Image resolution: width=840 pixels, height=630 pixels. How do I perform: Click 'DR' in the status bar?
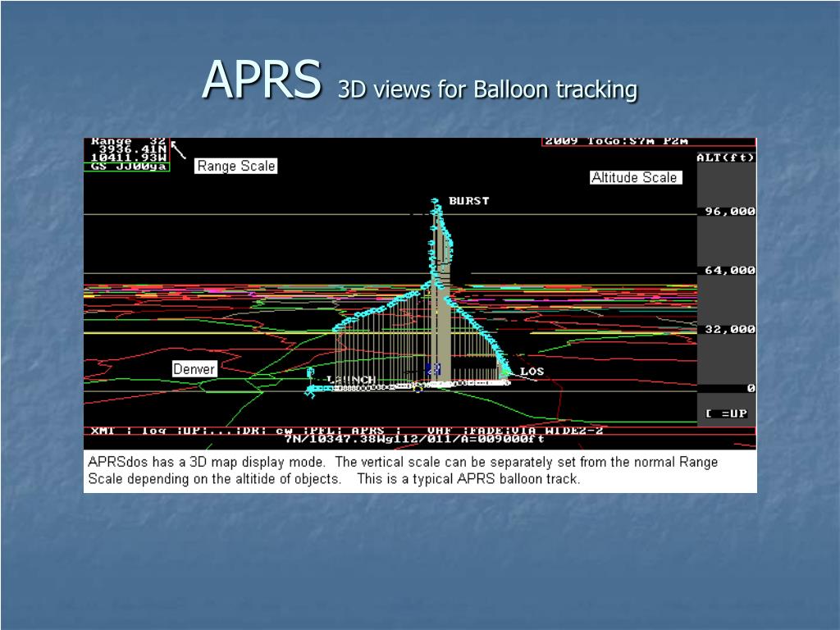[x=252, y=431]
